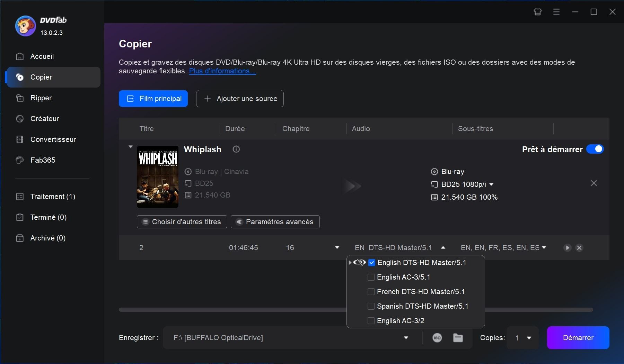
Task: Click the Archivé box icon
Action: pos(20,238)
